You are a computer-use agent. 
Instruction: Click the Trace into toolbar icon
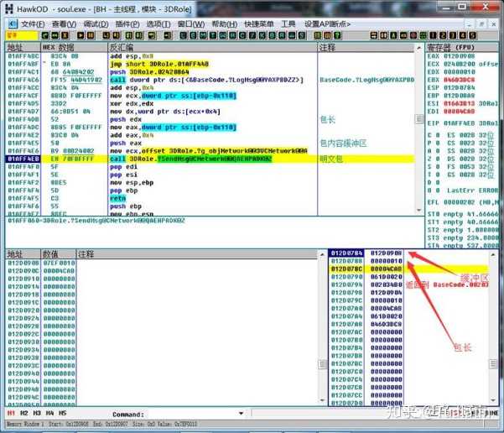click(129, 35)
